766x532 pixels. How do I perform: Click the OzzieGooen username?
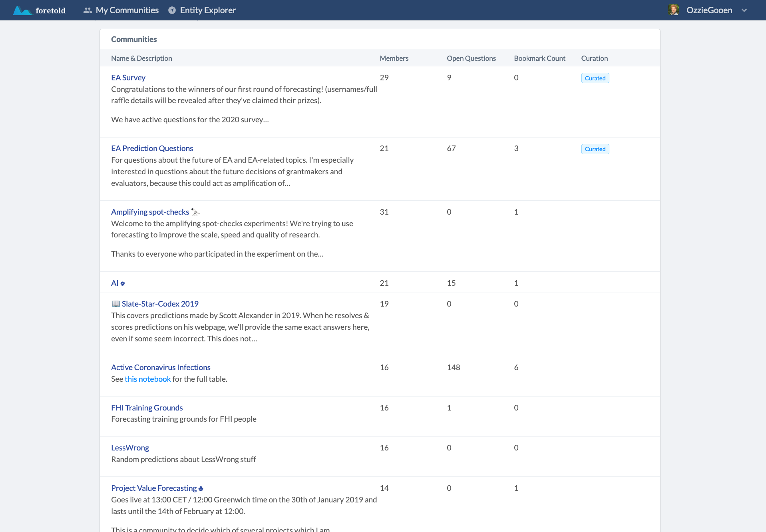[709, 10]
